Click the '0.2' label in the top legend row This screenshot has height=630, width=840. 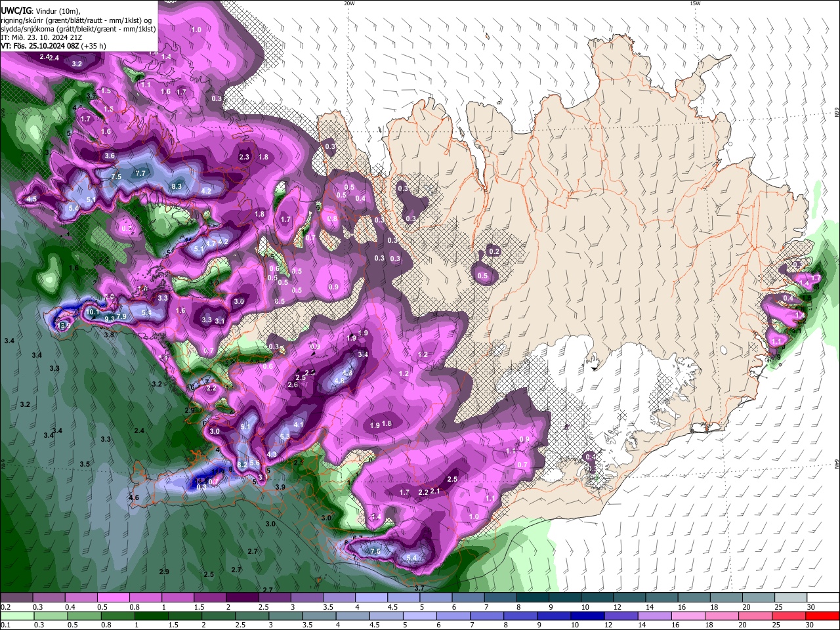[x=5, y=607]
